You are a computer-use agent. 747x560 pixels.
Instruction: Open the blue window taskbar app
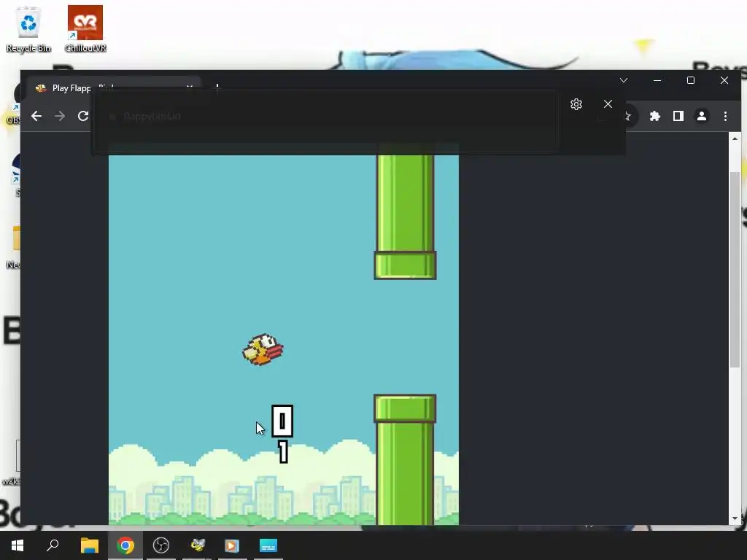pyautogui.click(x=268, y=545)
